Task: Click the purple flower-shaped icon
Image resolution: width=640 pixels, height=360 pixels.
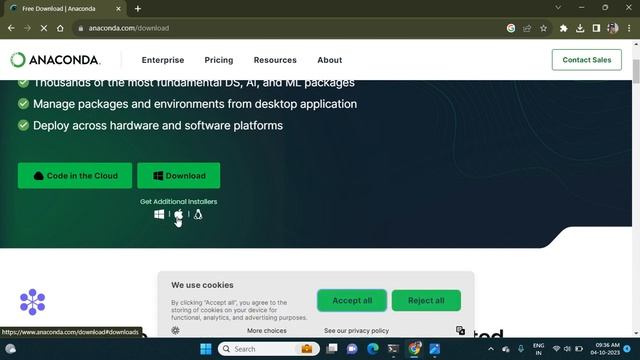Action: [33, 302]
